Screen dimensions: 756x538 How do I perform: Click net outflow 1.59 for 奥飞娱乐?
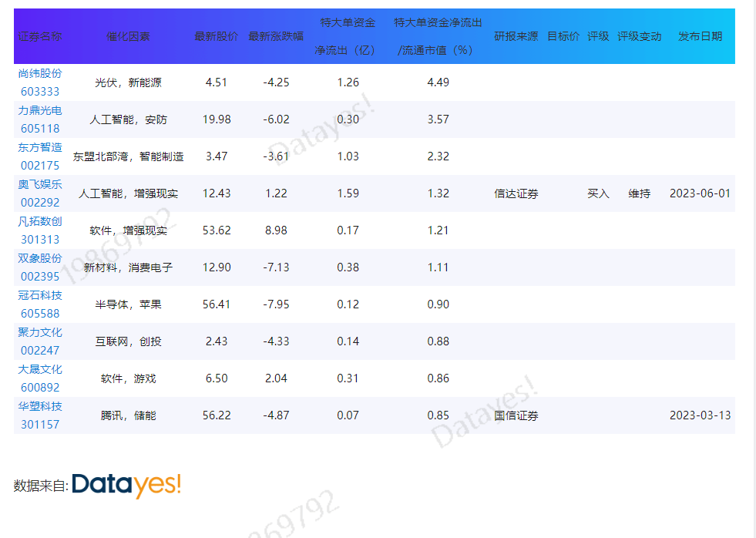coord(348,193)
